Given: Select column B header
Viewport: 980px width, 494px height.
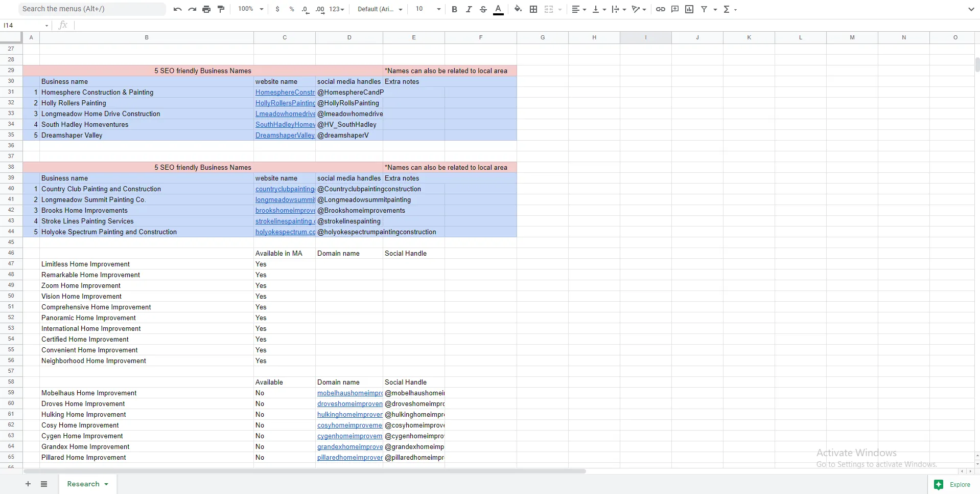Looking at the screenshot, I should 147,37.
